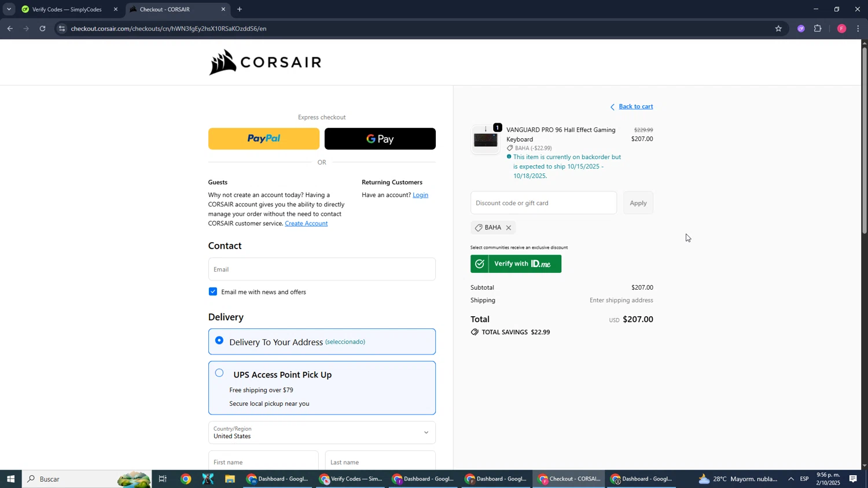The width and height of the screenshot is (868, 488).
Task: Open a new browser tab
Action: click(x=240, y=9)
